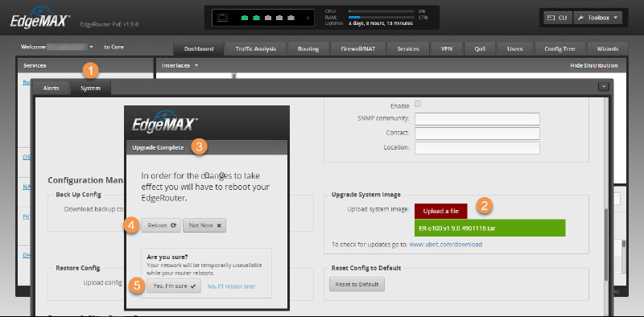Open the Toolbox dropdown
This screenshot has width=644, height=317.
pos(597,18)
